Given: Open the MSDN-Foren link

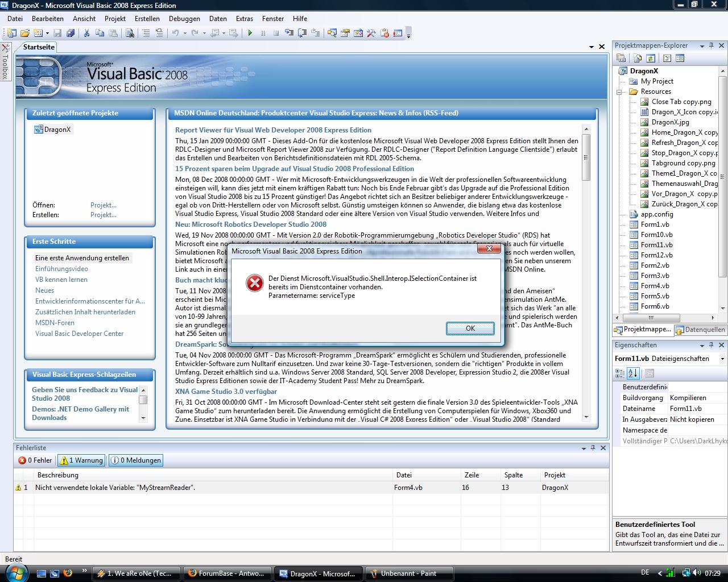Looking at the screenshot, I should [x=55, y=323].
